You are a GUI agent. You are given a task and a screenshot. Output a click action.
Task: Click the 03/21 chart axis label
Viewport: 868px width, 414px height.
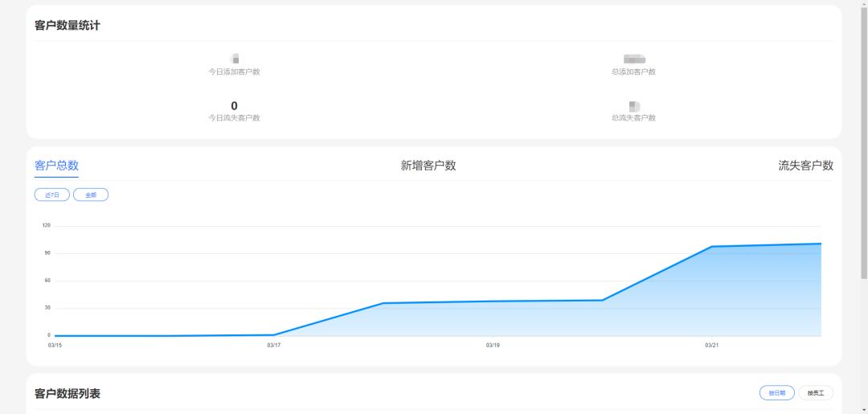tap(711, 346)
